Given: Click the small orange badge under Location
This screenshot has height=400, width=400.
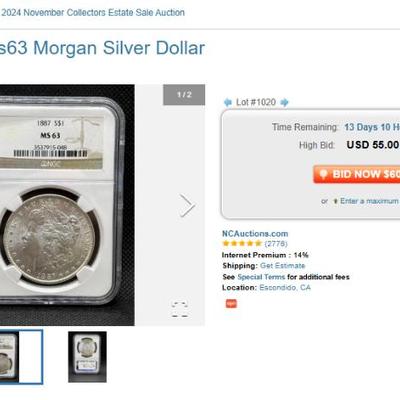Looking at the screenshot, I should (x=231, y=304).
